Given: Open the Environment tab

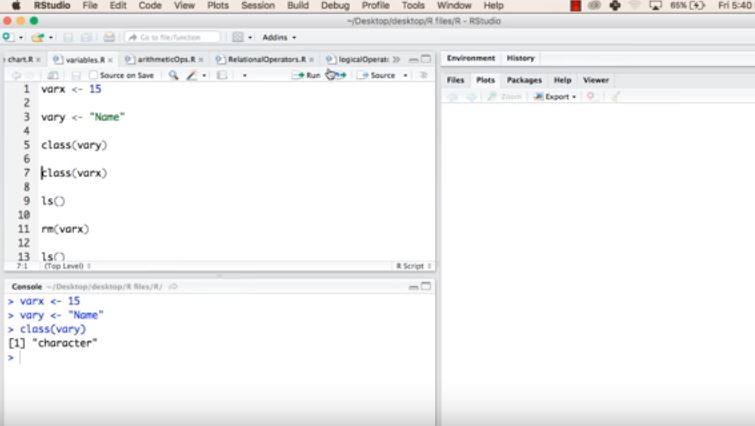Looking at the screenshot, I should click(470, 58).
